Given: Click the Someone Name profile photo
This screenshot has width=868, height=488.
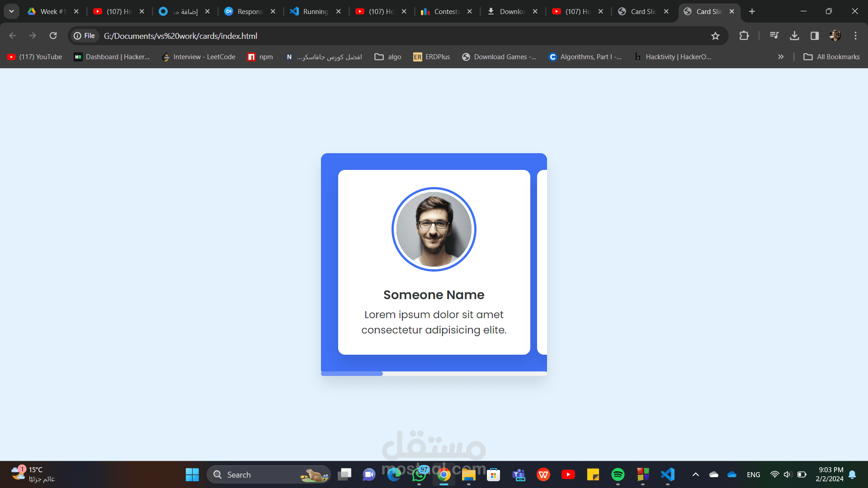Looking at the screenshot, I should coord(434,229).
